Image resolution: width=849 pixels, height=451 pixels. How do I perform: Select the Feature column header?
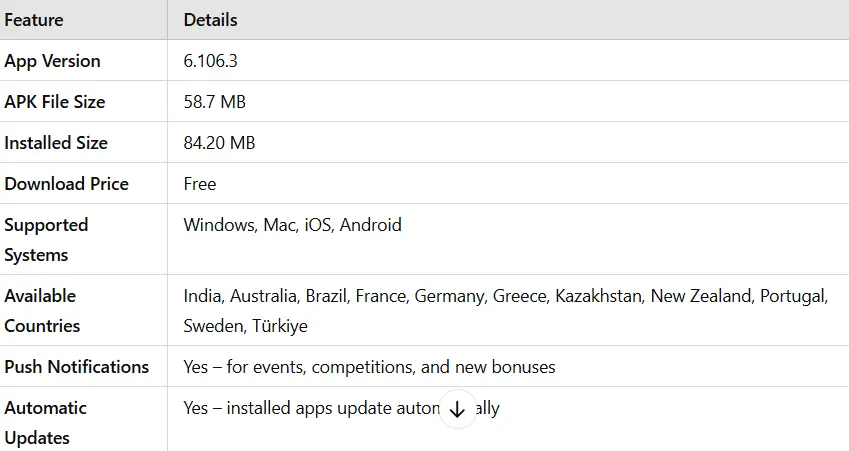tap(34, 20)
